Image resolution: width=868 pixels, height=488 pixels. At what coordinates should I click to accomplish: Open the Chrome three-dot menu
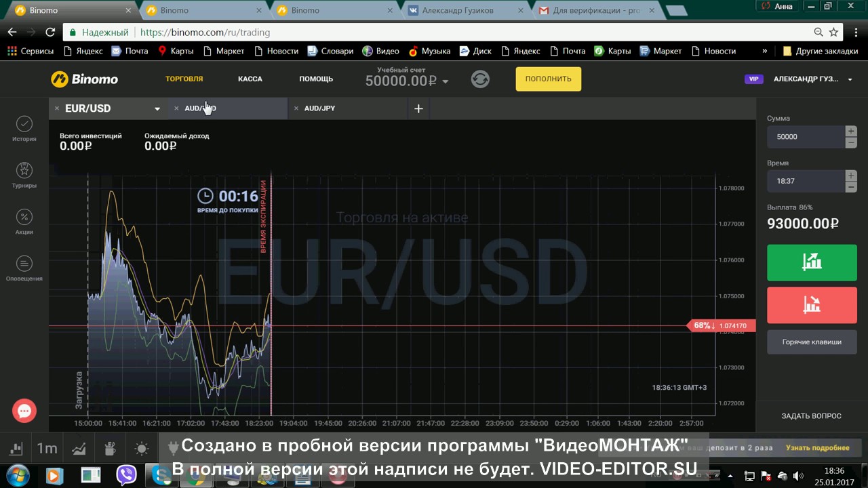point(855,32)
